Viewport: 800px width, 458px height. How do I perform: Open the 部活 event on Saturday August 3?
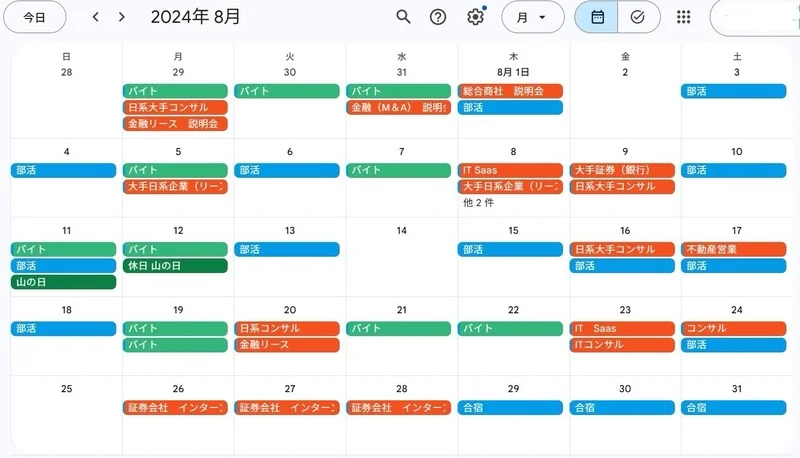click(734, 91)
